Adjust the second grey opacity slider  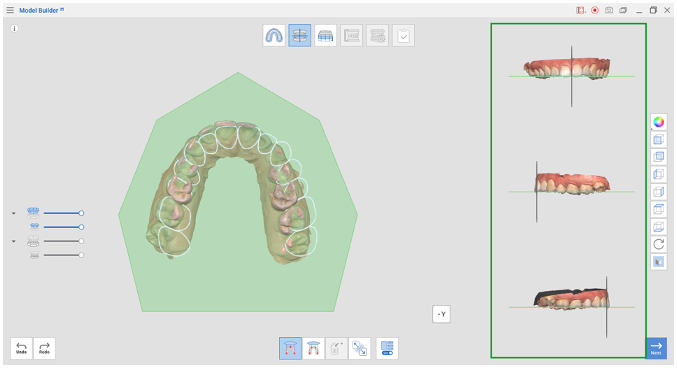pos(63,255)
